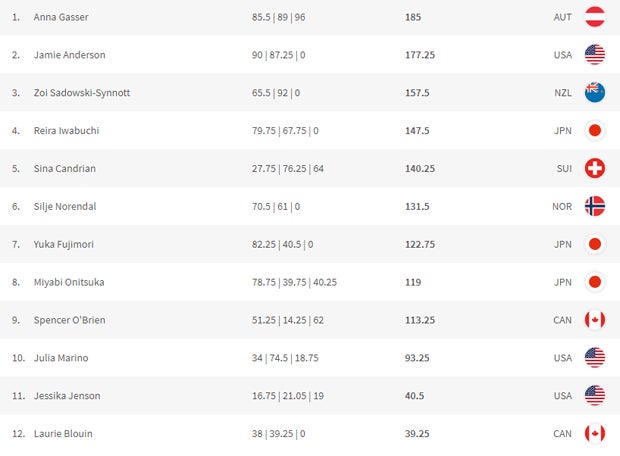Viewport: 620px width, 456px height.
Task: Open the Miyabi Onitsuka entry
Action: pyautogui.click(x=69, y=282)
